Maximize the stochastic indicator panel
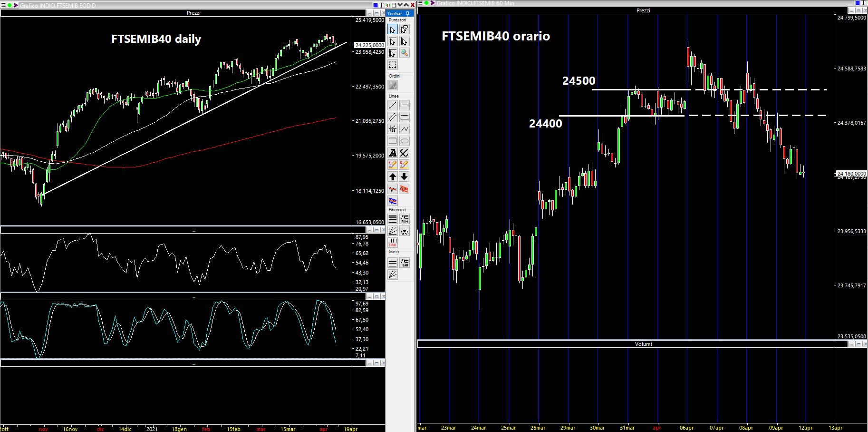The image size is (868, 432). click(x=376, y=296)
